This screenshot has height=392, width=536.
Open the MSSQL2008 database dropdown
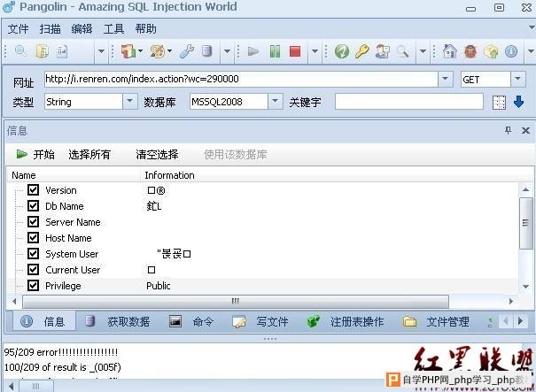pyautogui.click(x=276, y=102)
